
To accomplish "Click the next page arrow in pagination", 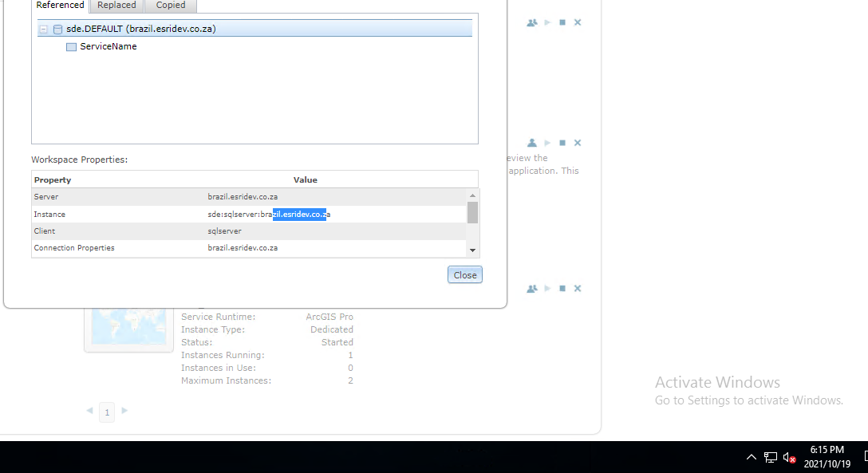I will 124,412.
